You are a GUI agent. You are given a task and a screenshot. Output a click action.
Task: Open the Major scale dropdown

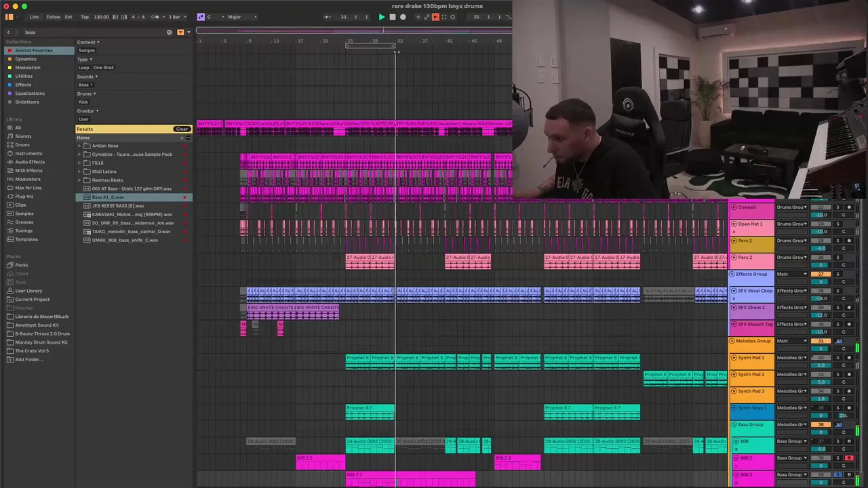click(241, 17)
